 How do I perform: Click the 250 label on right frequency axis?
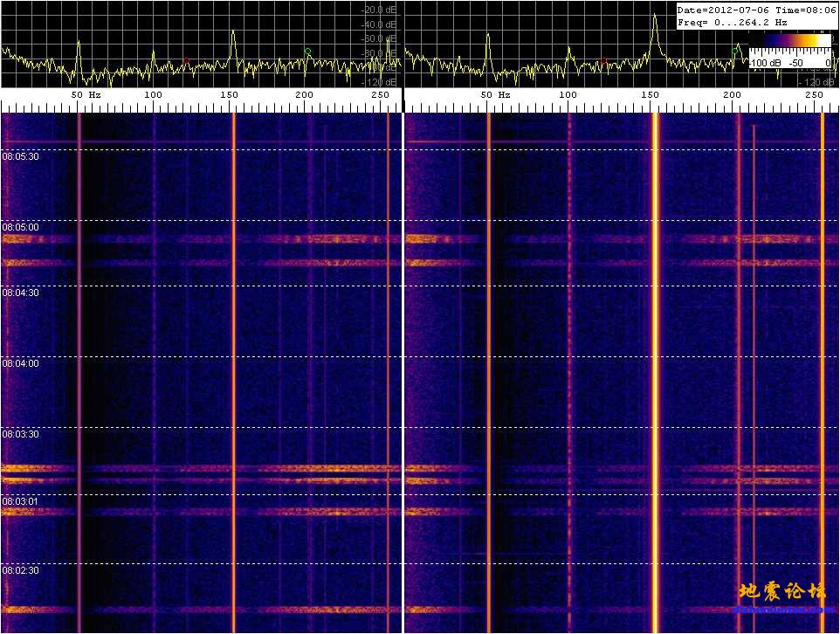pos(815,95)
